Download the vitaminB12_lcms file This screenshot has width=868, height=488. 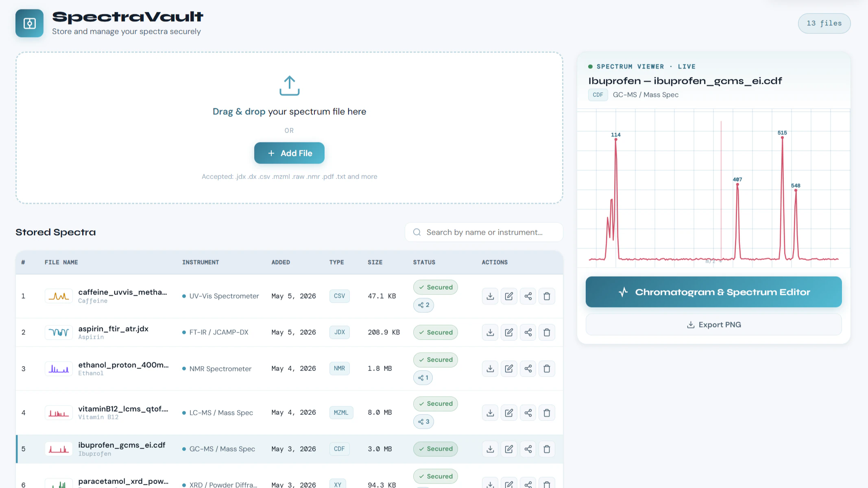tap(490, 413)
